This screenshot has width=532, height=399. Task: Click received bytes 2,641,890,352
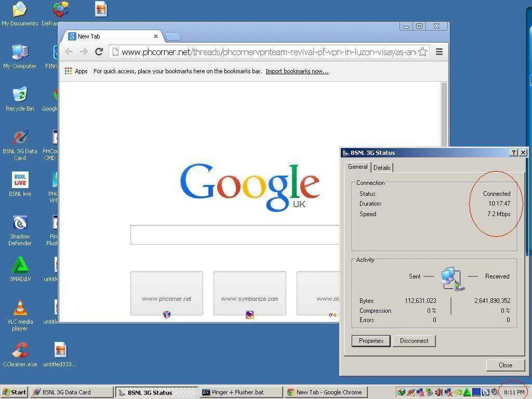(x=493, y=301)
